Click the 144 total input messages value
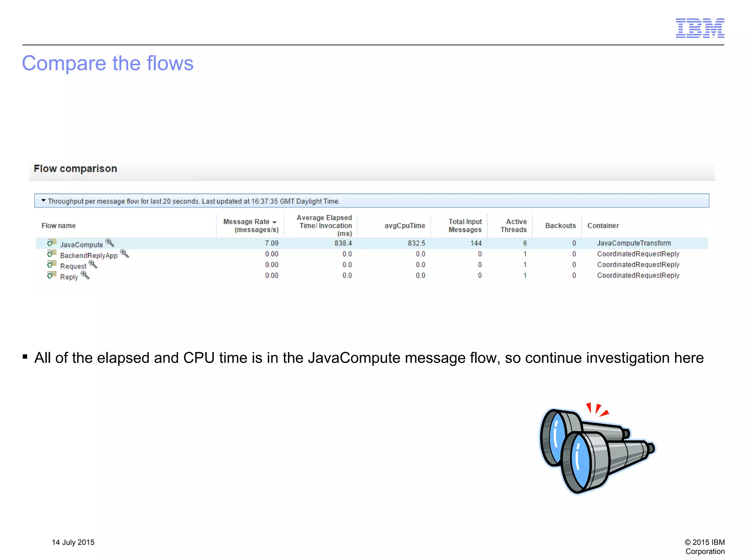 (x=476, y=243)
